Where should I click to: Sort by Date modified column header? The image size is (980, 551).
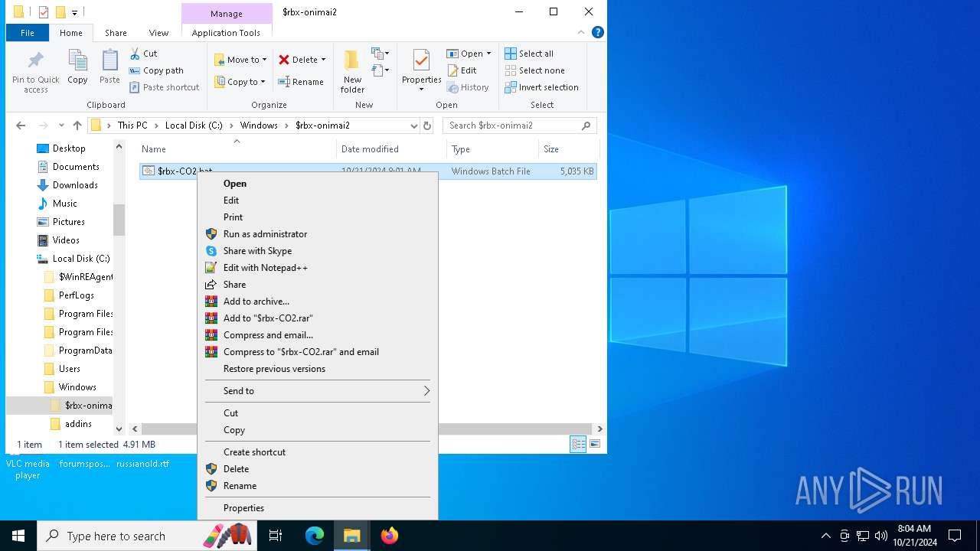(x=370, y=149)
